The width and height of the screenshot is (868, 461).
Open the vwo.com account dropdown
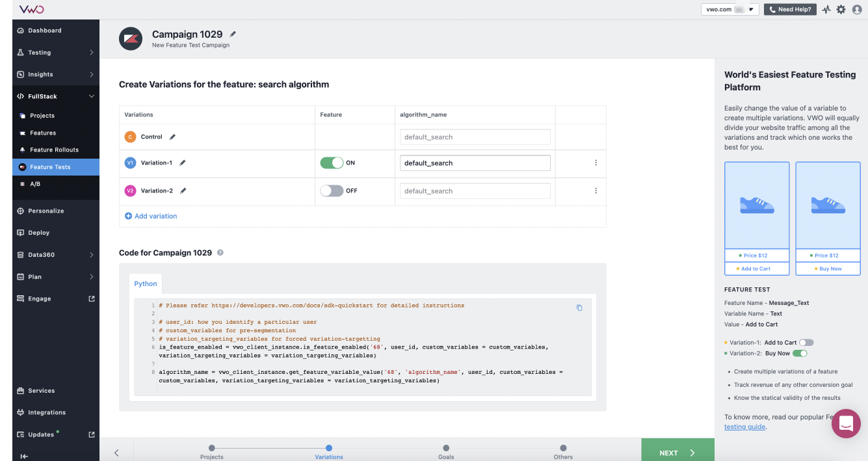click(x=730, y=9)
